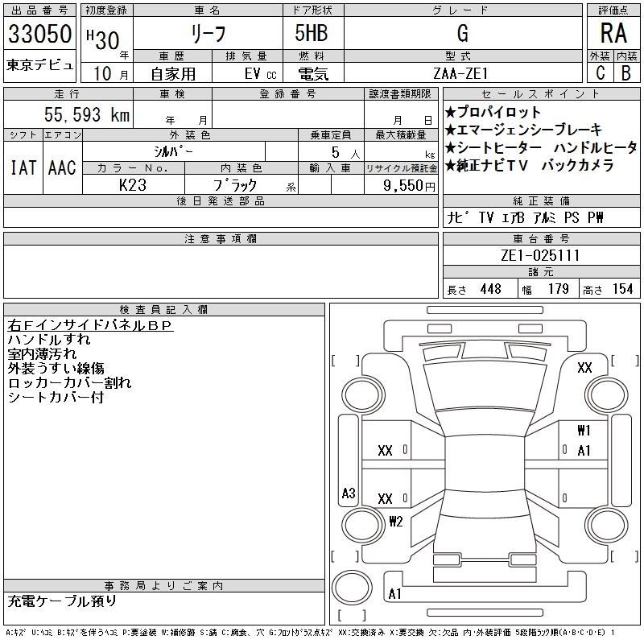
Task: Select the W2 mark near the rear wheel
Action: [395, 521]
